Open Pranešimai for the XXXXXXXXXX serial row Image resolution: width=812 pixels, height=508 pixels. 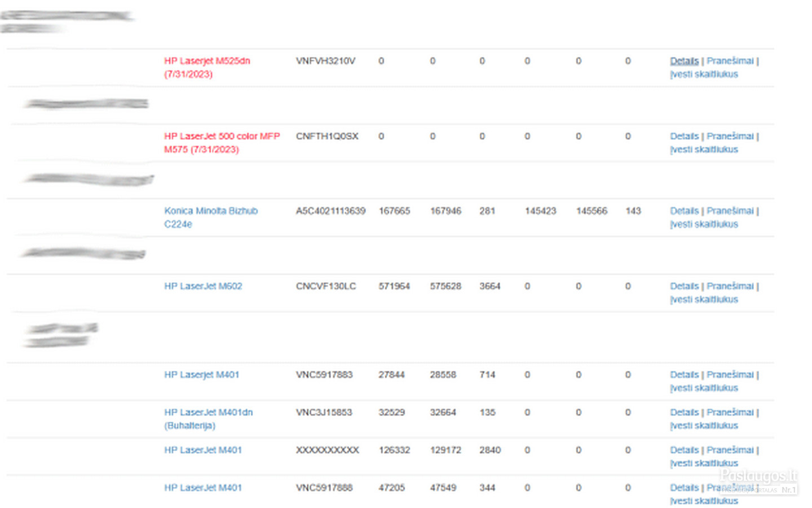tap(730, 450)
